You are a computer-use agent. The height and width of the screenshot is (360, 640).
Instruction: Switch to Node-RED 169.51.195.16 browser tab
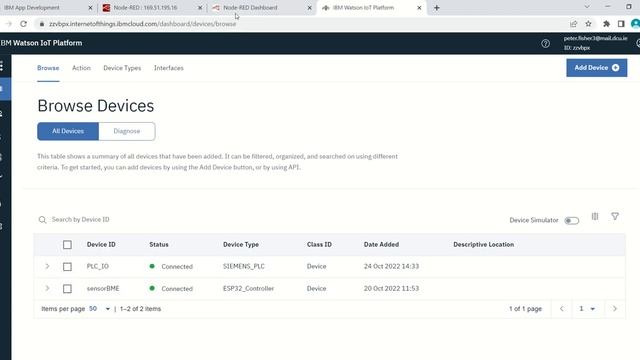click(x=151, y=8)
